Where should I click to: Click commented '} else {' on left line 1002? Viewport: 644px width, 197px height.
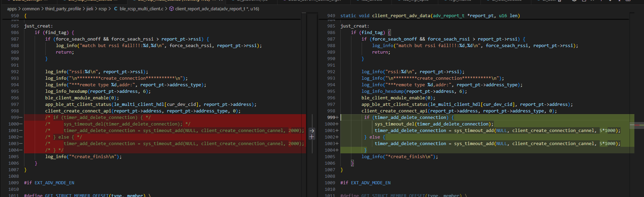pos(64,137)
